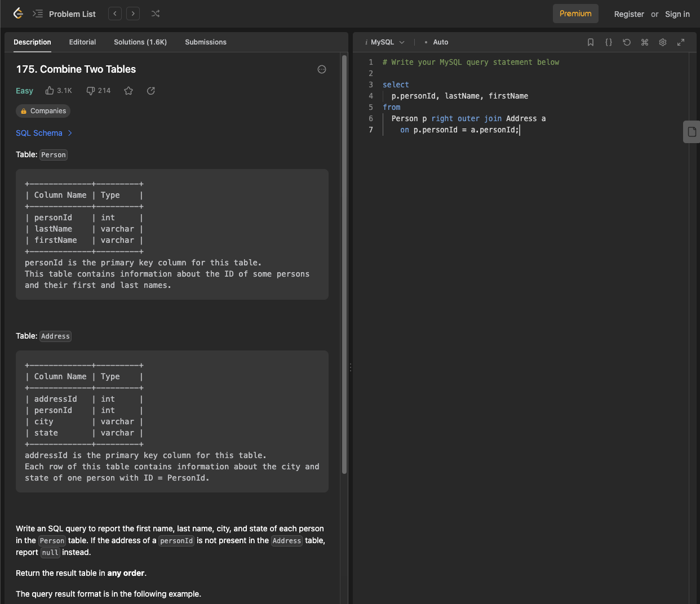Add problem to favorites star icon
Screen dimensions: 700x604
click(129, 91)
